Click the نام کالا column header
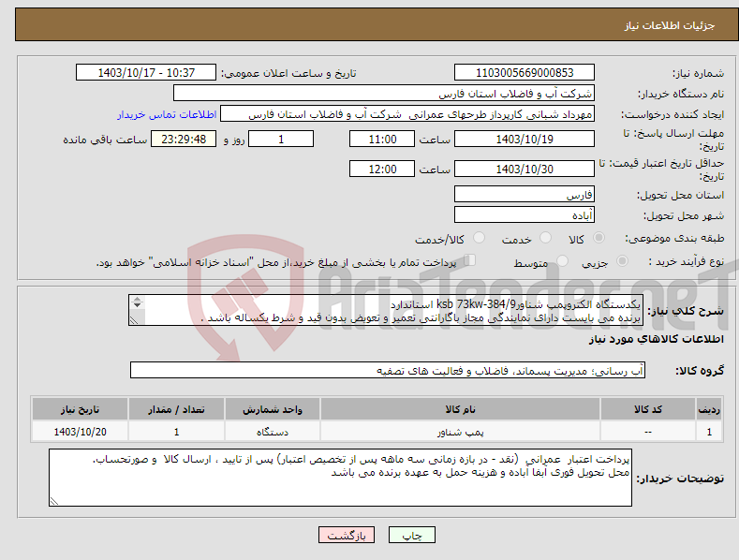The width and height of the screenshot is (739, 560). [x=460, y=409]
